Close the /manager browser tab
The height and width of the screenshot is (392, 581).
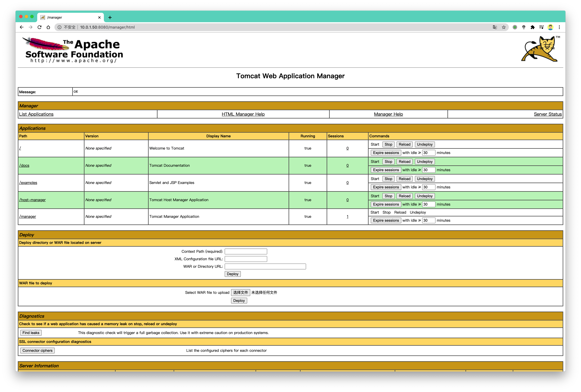coord(99,17)
